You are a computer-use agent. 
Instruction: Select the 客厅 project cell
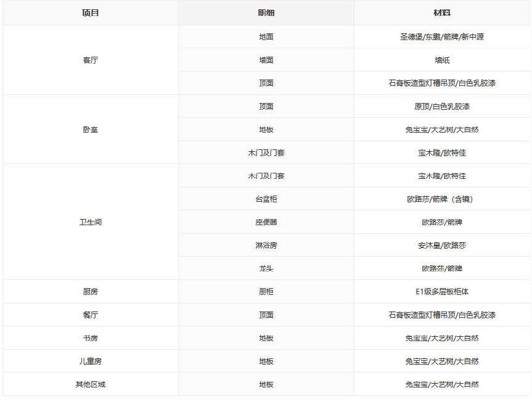[x=90, y=60]
